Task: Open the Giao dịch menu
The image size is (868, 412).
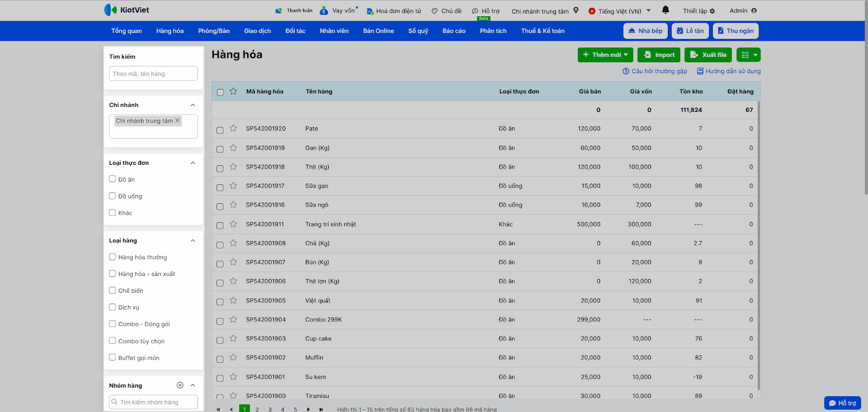Action: click(257, 31)
